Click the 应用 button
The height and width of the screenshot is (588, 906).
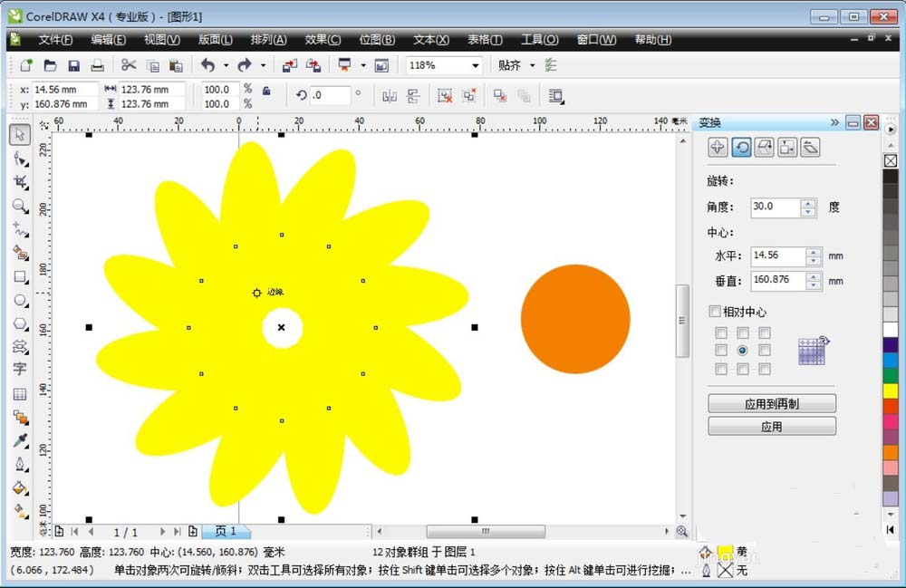point(771,427)
